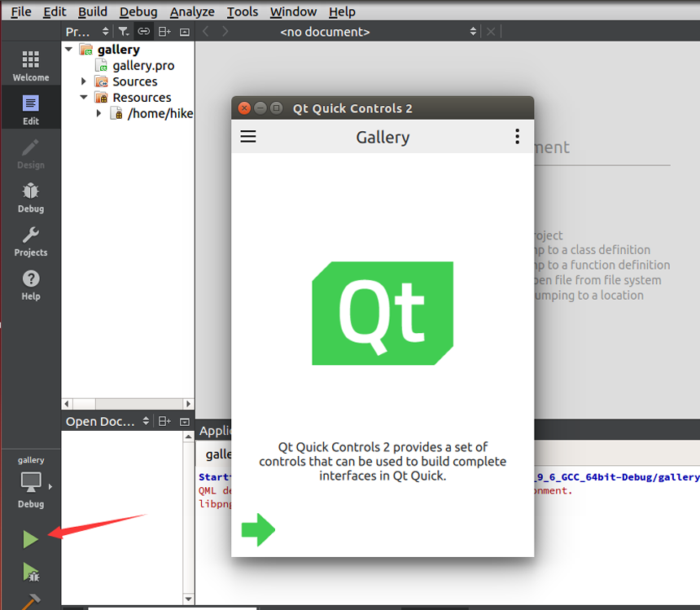This screenshot has width=700, height=610.
Task: Collapse the gallery project root
Action: tap(68, 49)
